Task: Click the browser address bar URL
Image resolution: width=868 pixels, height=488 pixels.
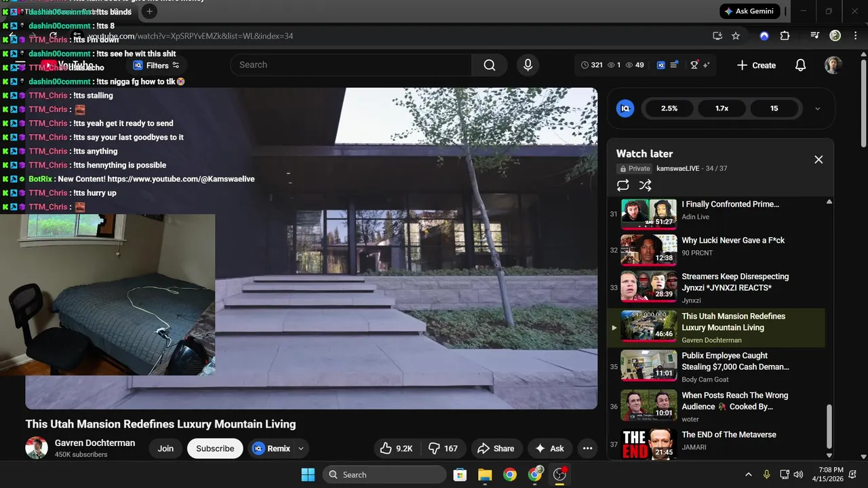Action: (191, 36)
